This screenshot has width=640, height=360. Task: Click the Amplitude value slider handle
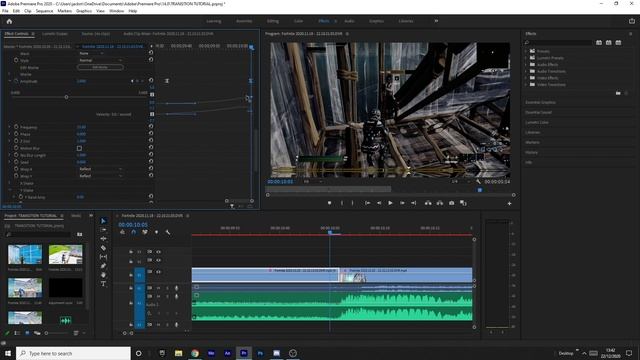tap(66, 97)
